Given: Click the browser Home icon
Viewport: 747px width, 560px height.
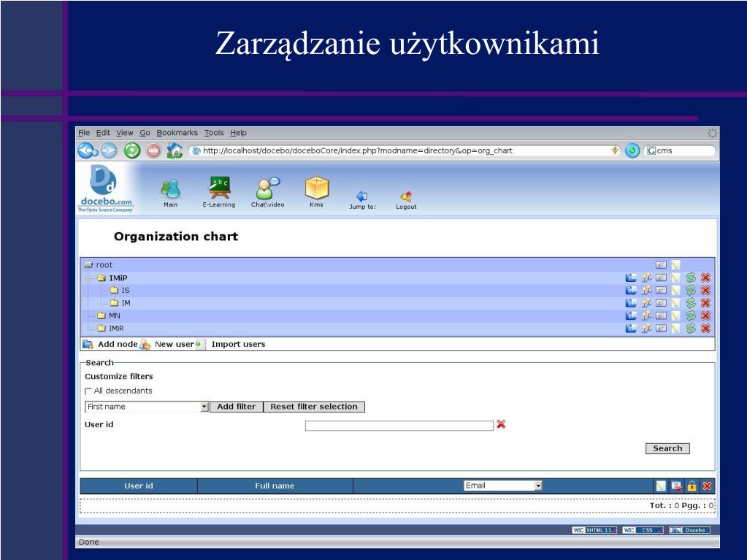Looking at the screenshot, I should coord(175,150).
